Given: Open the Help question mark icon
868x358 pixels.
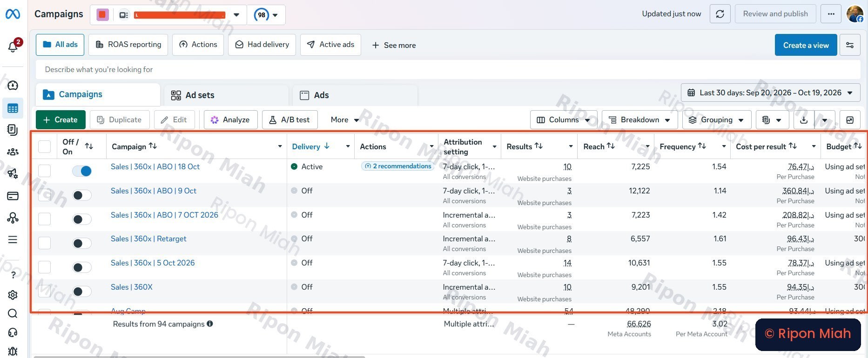Looking at the screenshot, I should pos(13,275).
